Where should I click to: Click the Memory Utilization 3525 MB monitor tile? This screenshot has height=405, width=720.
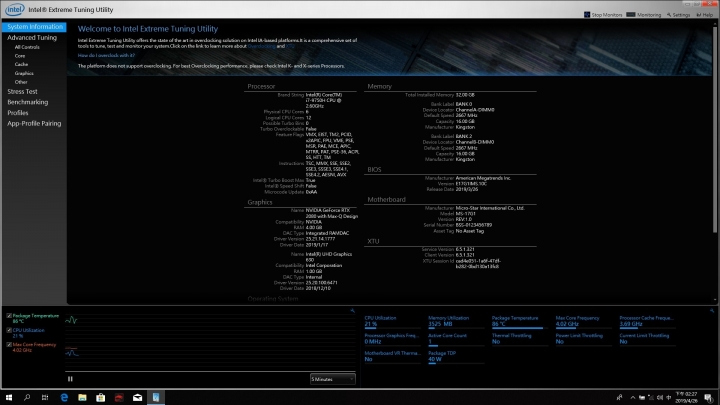(456, 321)
